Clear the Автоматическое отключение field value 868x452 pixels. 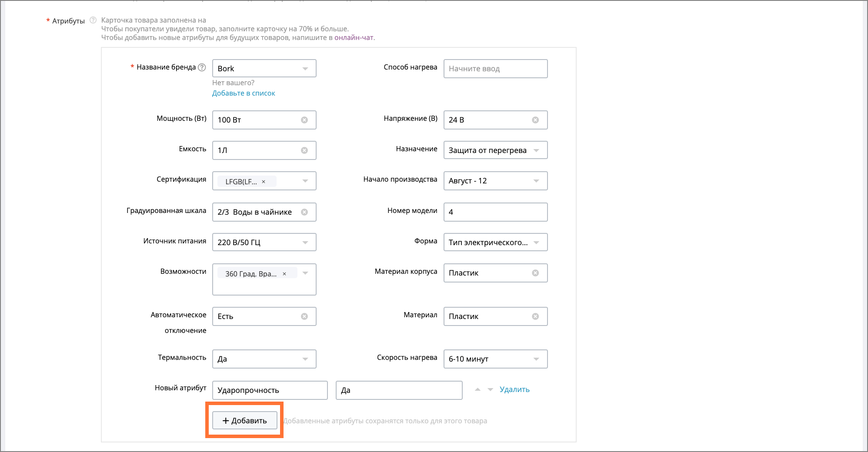click(304, 316)
